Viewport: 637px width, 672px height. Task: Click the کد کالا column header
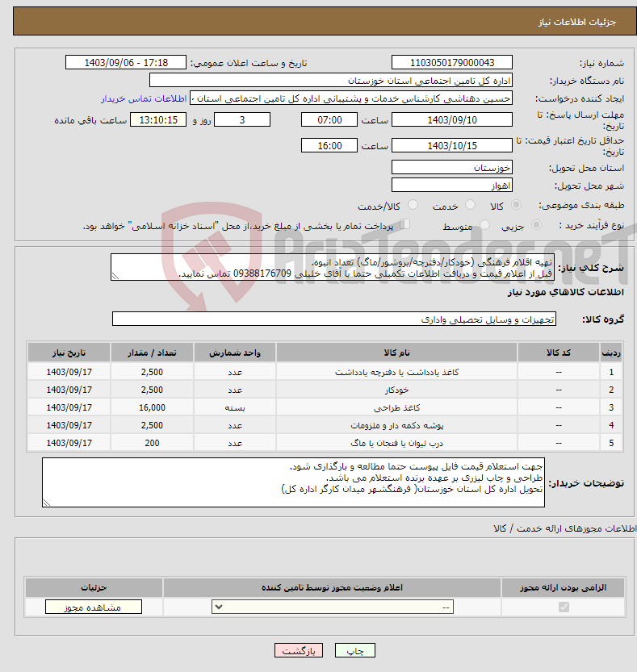tap(559, 353)
